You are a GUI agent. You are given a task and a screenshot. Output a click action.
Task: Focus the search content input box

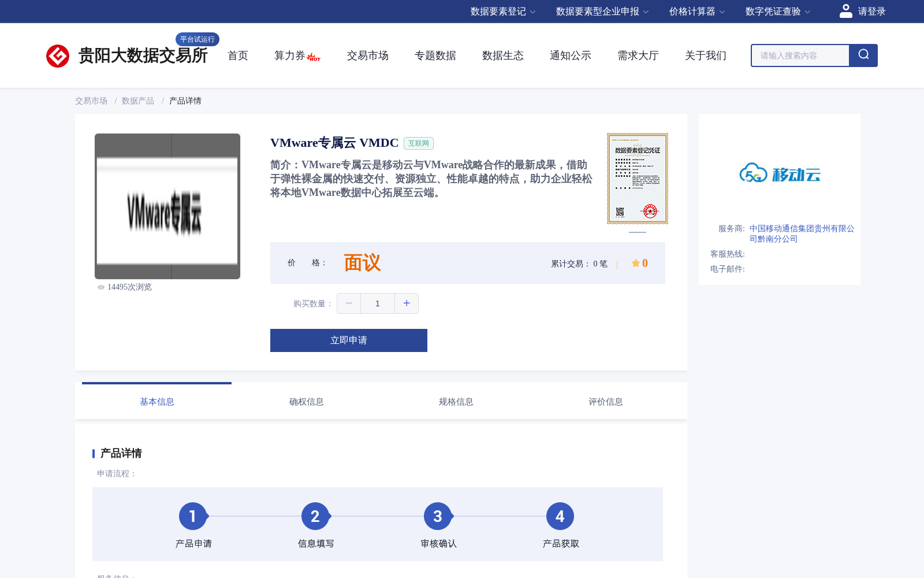pos(800,55)
